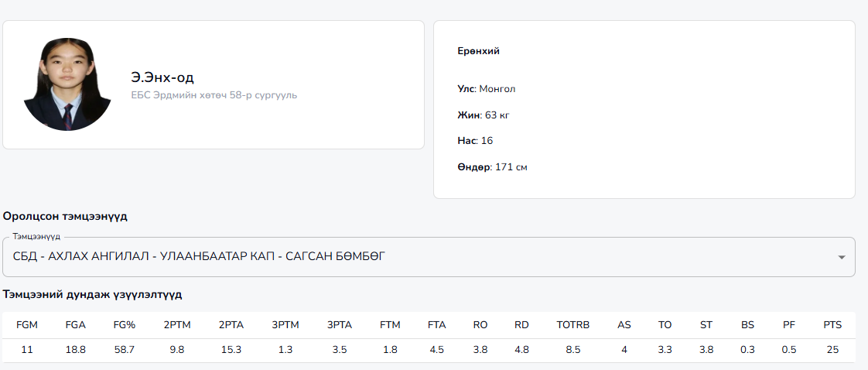Click the AS column header
The image size is (868, 370).
624,325
